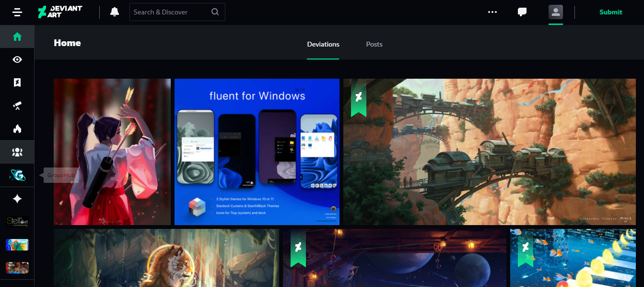Switch to the Deviations tab

point(323,44)
